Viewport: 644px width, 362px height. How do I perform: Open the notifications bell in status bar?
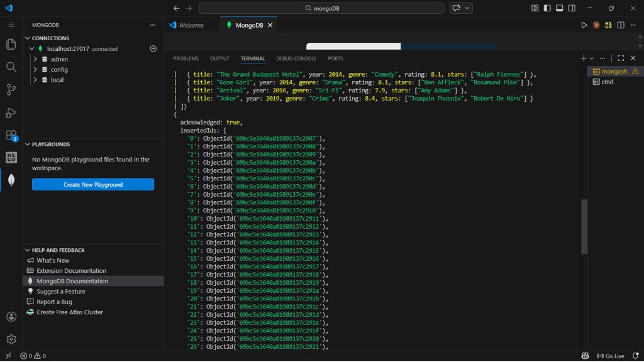[x=635, y=356]
